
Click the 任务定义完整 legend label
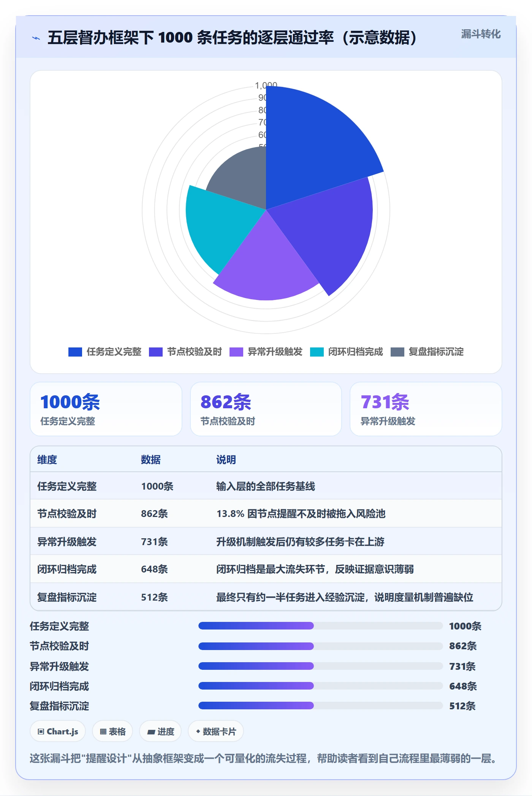pos(114,352)
